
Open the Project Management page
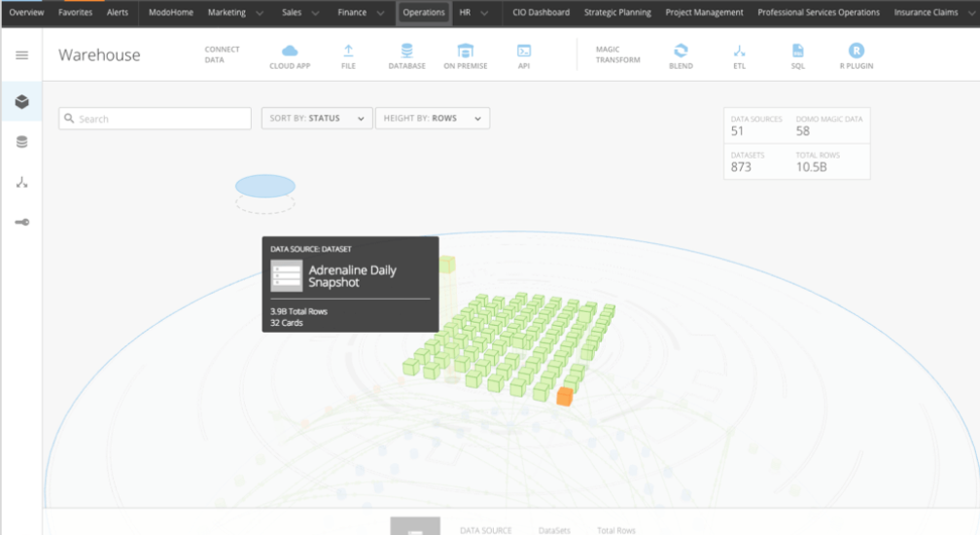pyautogui.click(x=704, y=12)
